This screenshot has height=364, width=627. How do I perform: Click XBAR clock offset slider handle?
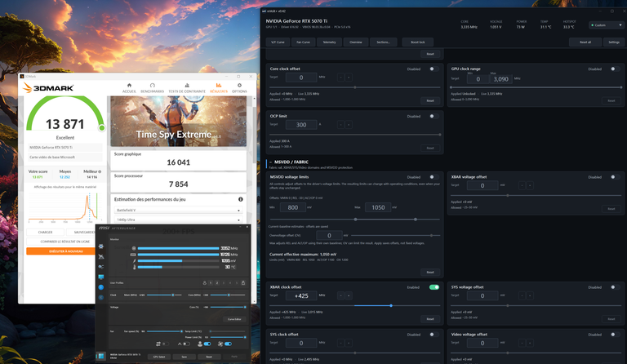tap(391, 306)
